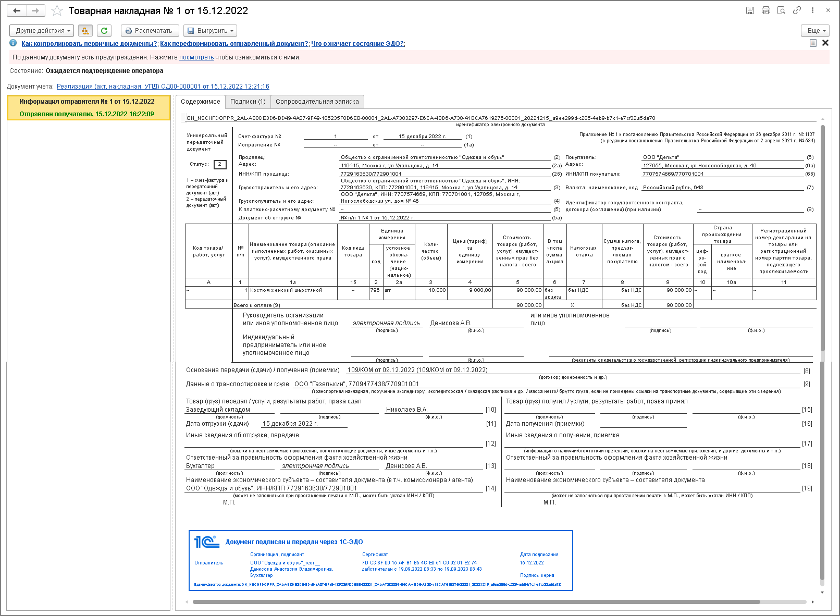
Task: Click the shipment date 15 декабря 2022 г.
Action: tap(290, 424)
